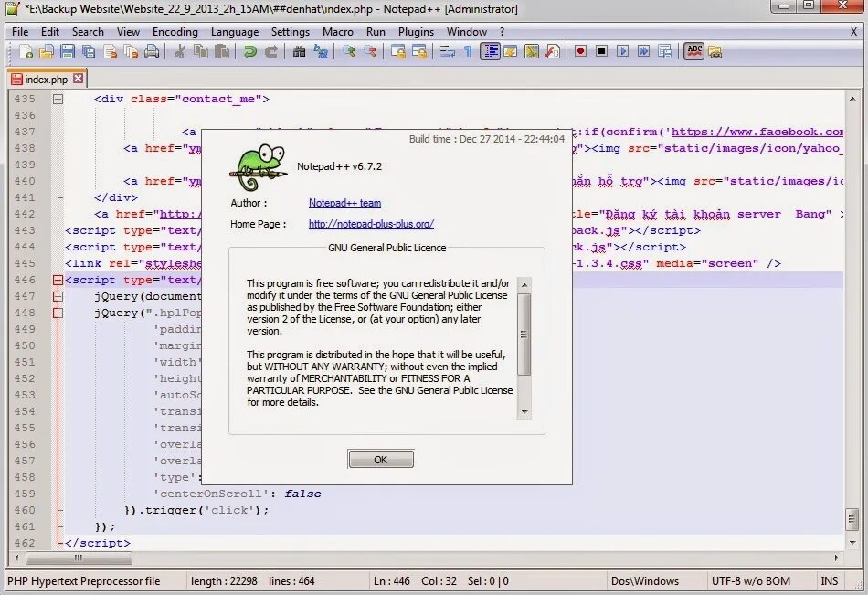868x595 pixels.
Task: Open the Encoding menu
Action: tap(175, 32)
